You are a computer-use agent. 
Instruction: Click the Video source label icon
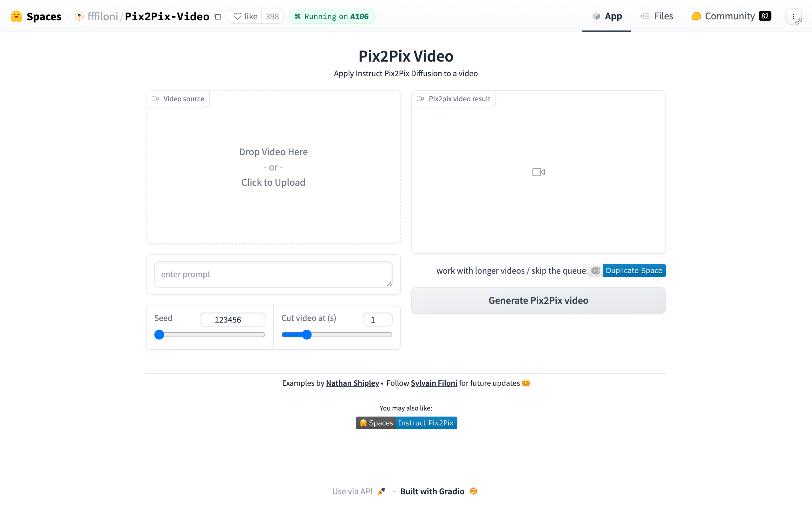155,99
